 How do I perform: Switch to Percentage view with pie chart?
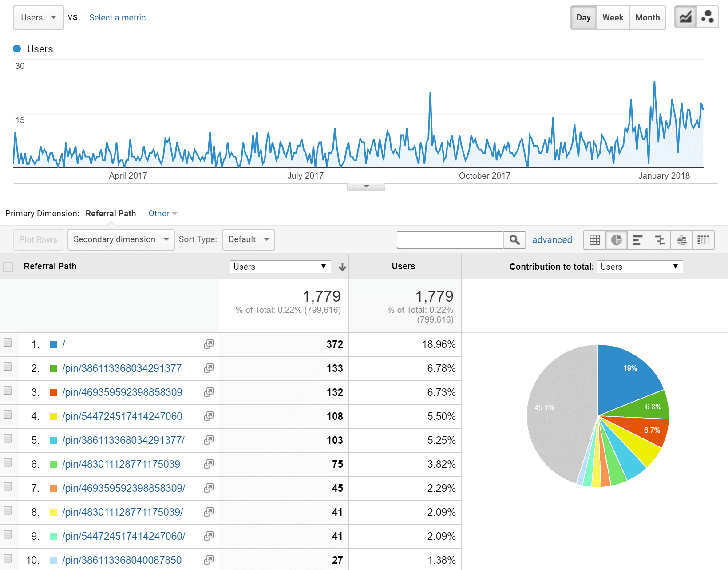(616, 240)
